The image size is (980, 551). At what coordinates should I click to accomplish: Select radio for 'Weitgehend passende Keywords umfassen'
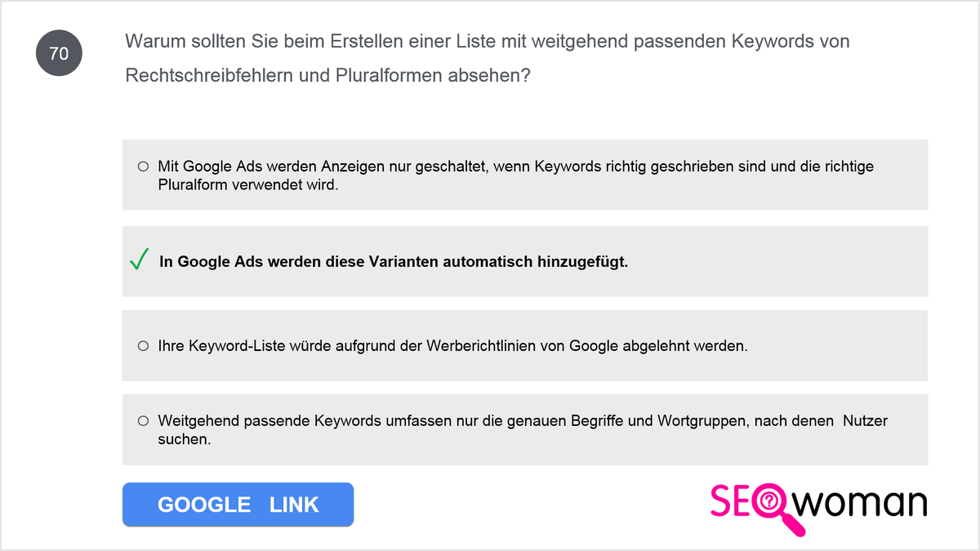point(143,421)
